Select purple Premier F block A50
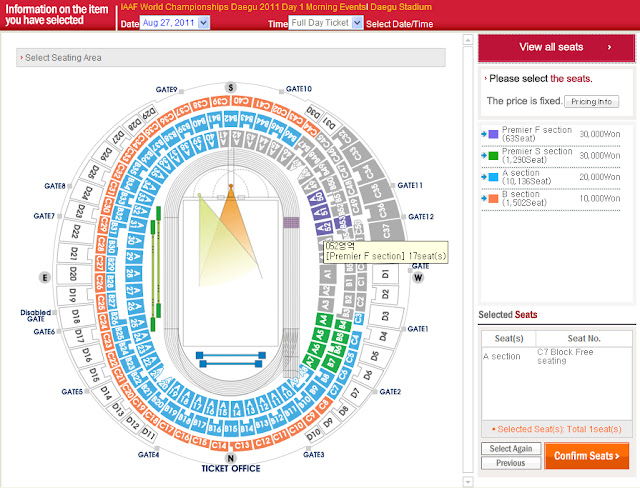 pyautogui.click(x=315, y=198)
